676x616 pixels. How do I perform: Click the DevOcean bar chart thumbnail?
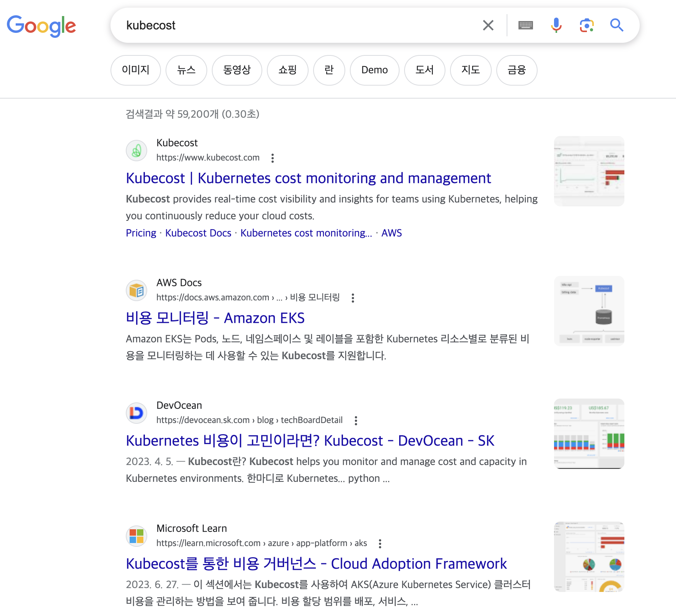(589, 434)
